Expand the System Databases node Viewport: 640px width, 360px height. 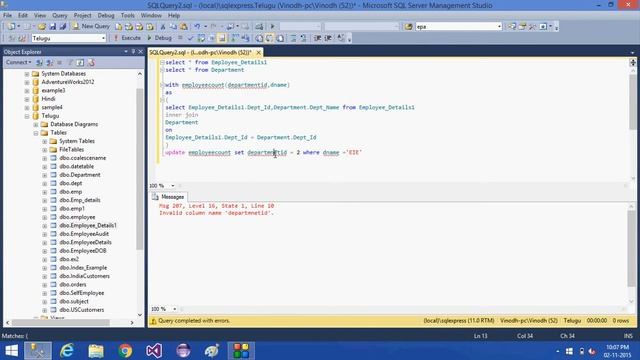click(x=27, y=74)
